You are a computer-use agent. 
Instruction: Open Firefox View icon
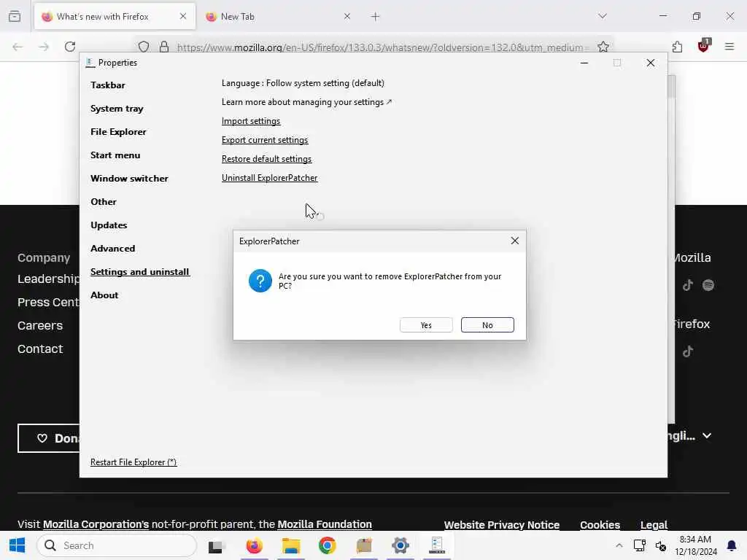15,16
